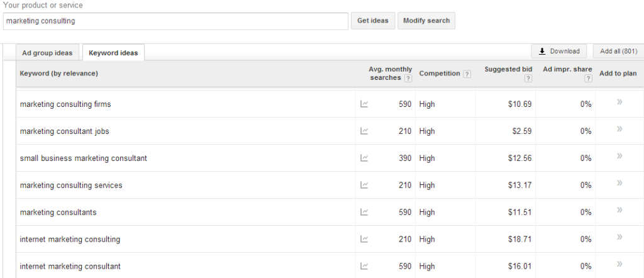The height and width of the screenshot is (278, 644).
Task: Click the $10.69 suggested bid value
Action: point(519,104)
